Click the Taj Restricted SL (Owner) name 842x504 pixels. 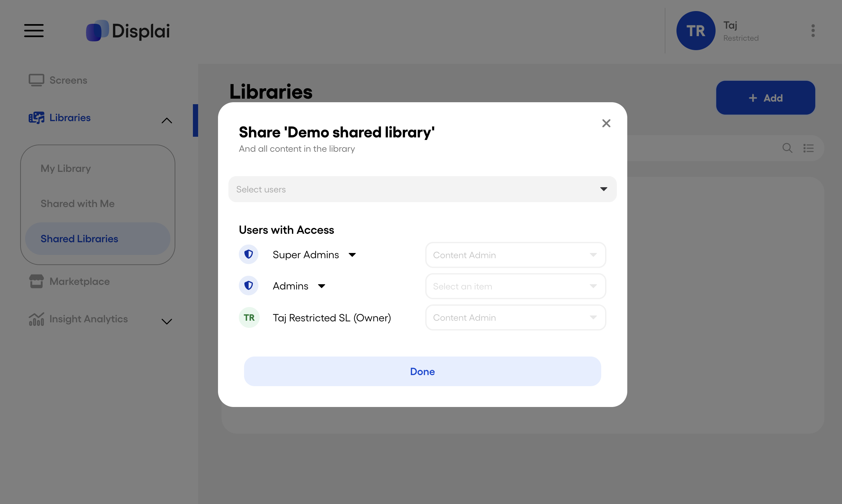[x=332, y=317]
